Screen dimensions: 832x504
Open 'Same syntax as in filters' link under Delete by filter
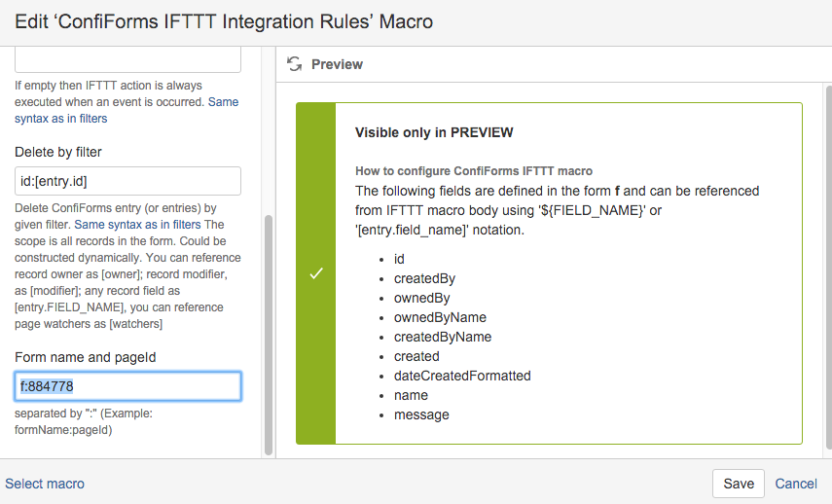(137, 225)
